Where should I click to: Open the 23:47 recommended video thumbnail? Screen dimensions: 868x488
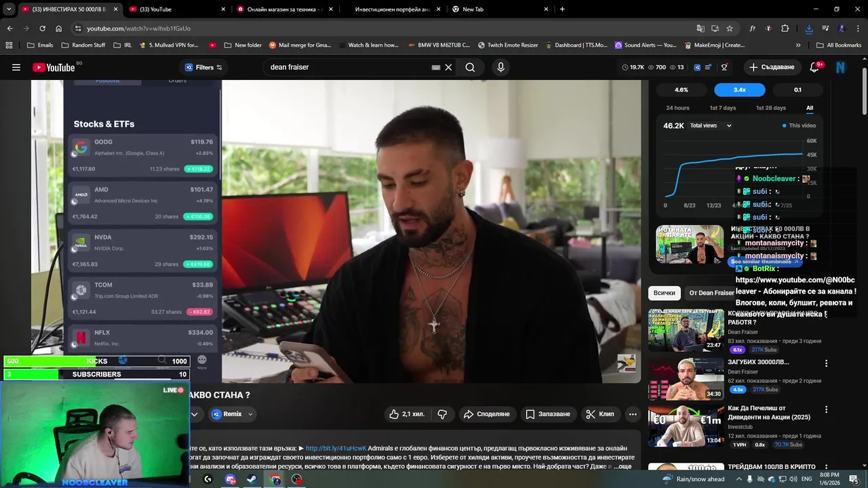pos(686,331)
